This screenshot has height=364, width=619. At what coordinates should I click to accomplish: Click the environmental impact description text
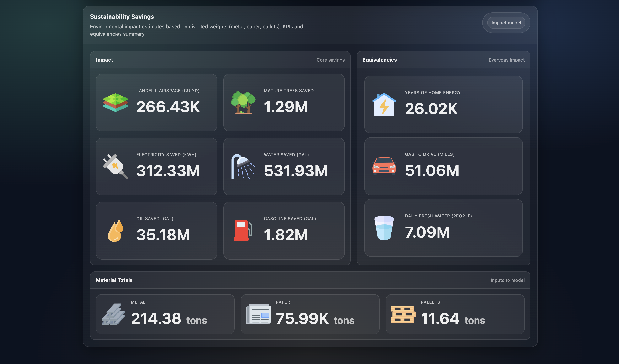click(196, 30)
